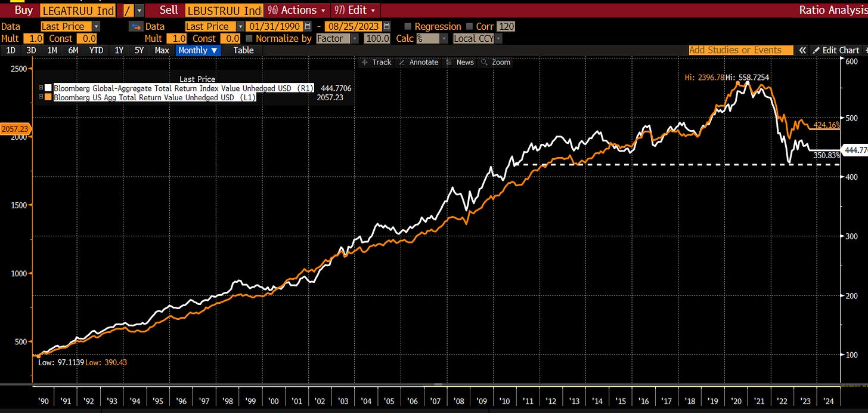Click the Sell-side Const field 0.0
Image resolution: width=868 pixels, height=413 pixels.
coord(231,38)
